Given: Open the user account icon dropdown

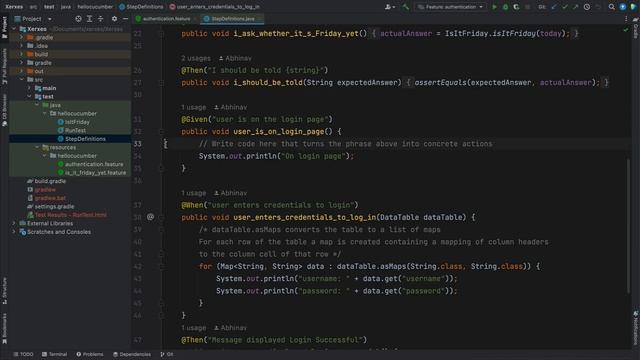Looking at the screenshot, I should (389, 7).
